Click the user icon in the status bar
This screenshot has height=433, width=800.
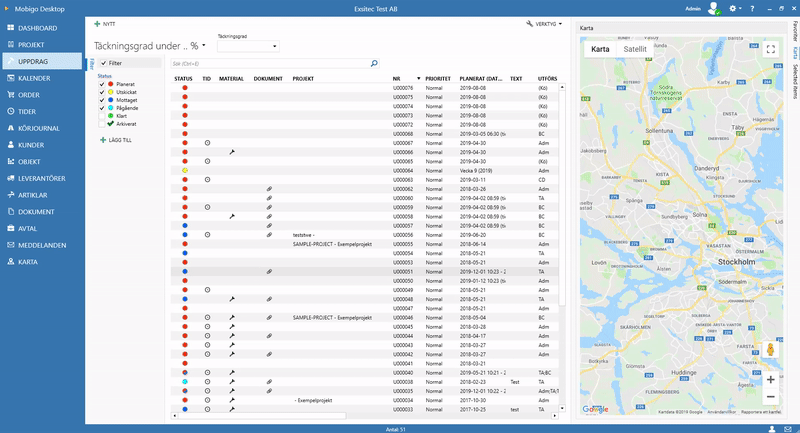pyautogui.click(x=772, y=429)
